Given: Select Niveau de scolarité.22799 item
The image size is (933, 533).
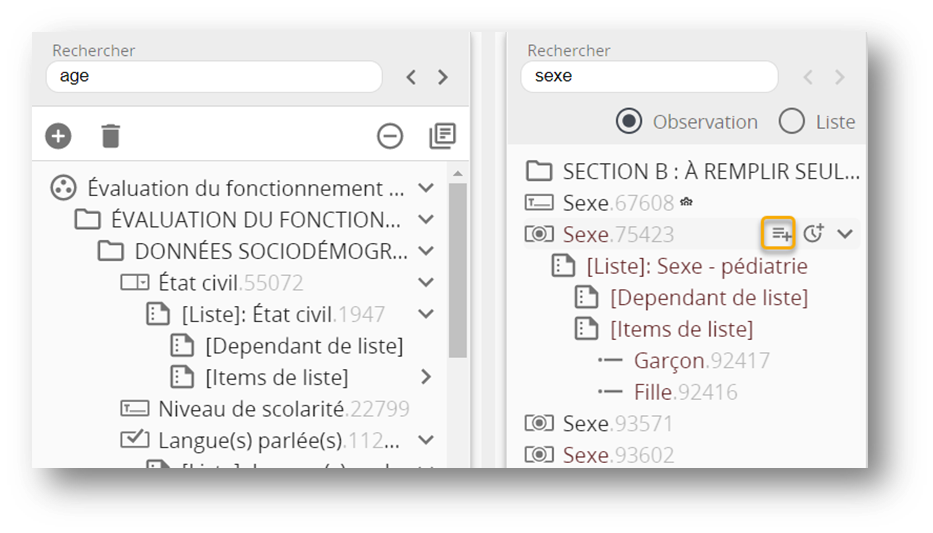Looking at the screenshot, I should click(x=283, y=408).
